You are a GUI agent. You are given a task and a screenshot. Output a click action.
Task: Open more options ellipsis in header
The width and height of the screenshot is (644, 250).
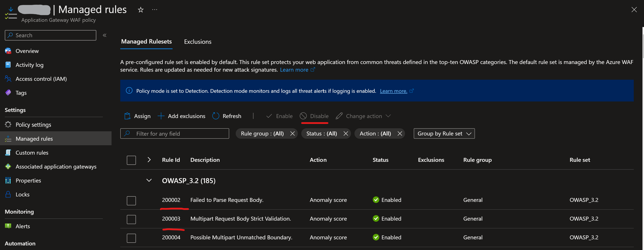[x=154, y=10]
